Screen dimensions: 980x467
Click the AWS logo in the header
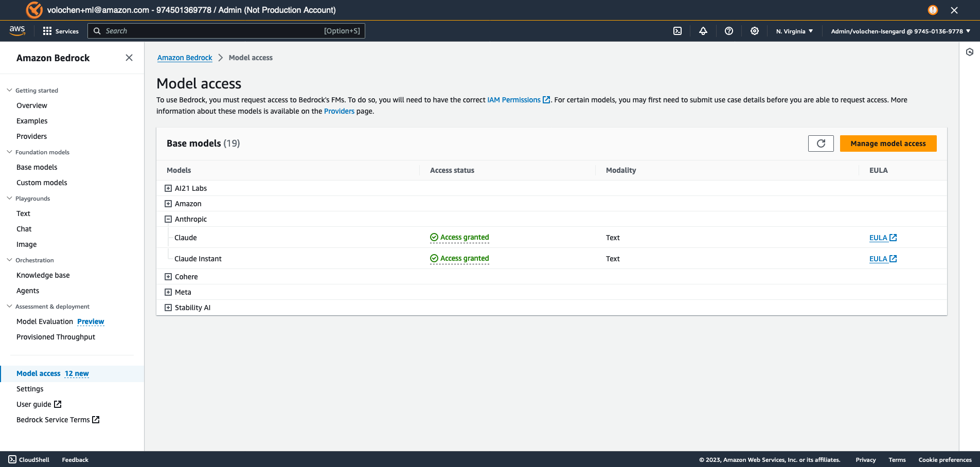coord(17,31)
